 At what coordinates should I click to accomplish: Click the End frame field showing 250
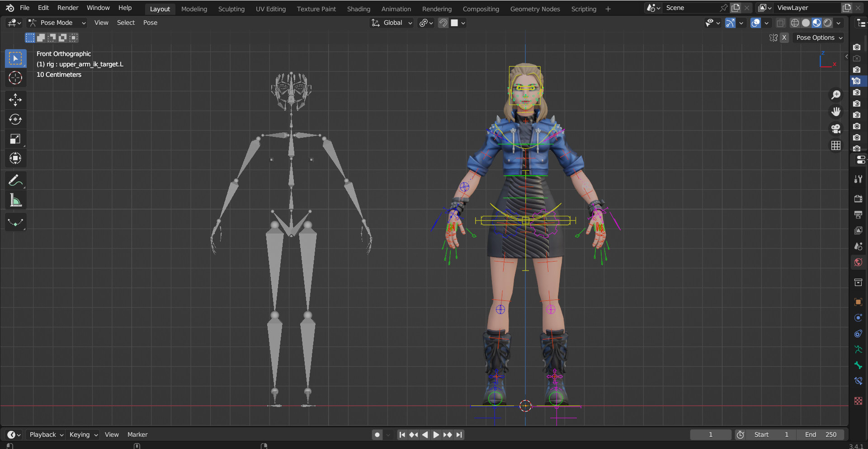pyautogui.click(x=821, y=435)
